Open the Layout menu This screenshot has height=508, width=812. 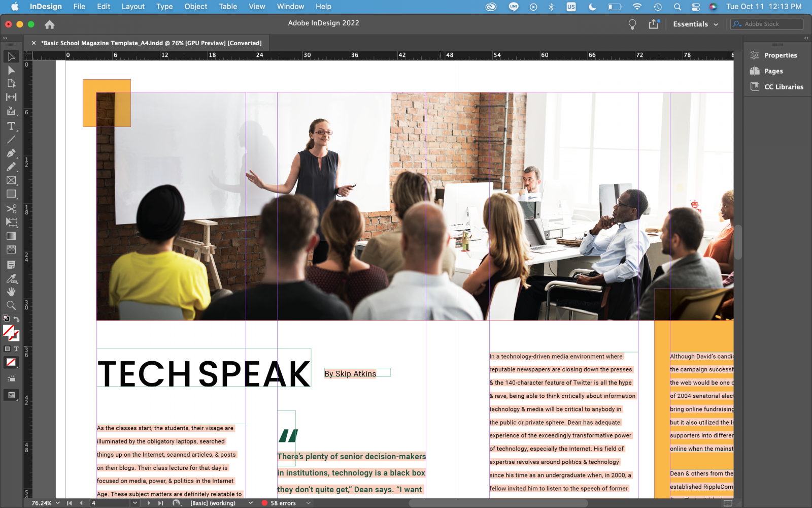pyautogui.click(x=133, y=7)
